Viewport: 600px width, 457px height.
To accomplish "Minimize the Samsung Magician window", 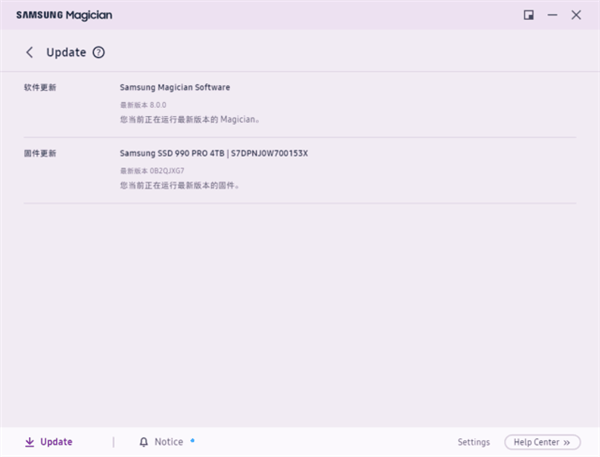I will click(x=552, y=15).
